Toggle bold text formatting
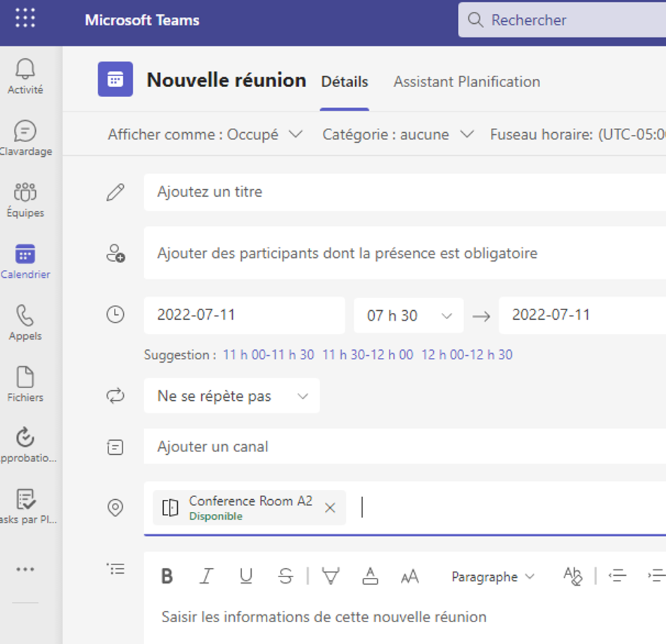Viewport: 666px width, 644px height. (x=167, y=576)
